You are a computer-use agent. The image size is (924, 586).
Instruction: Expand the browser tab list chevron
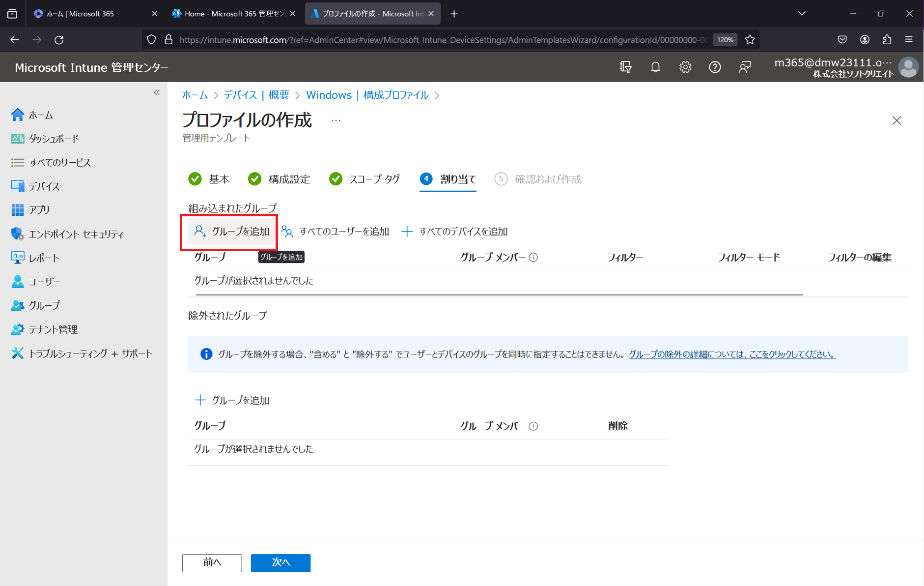[x=802, y=14]
